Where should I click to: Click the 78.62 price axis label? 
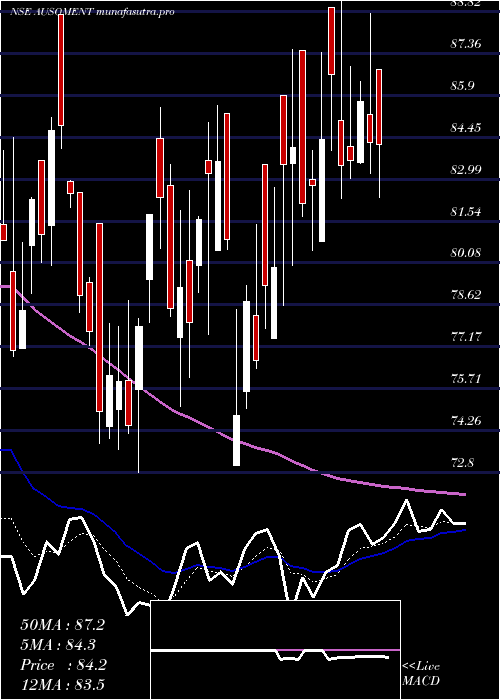[466, 295]
